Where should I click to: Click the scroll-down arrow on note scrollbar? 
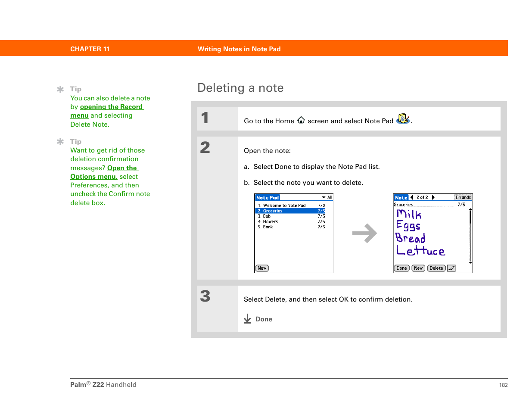point(470,262)
